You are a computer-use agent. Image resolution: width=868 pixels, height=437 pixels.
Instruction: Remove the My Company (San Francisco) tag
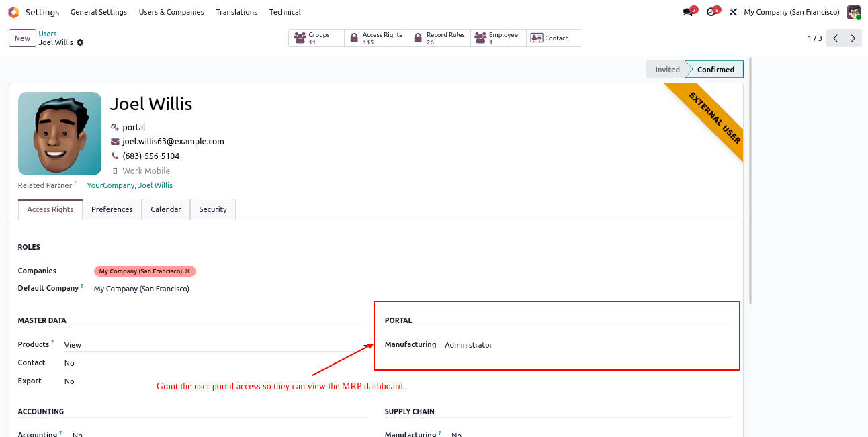tap(188, 271)
